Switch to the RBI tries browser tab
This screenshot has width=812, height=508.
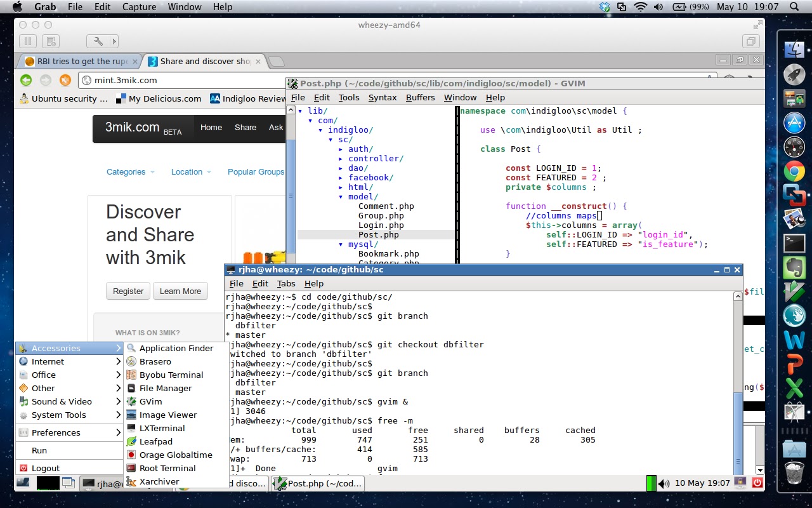point(79,61)
